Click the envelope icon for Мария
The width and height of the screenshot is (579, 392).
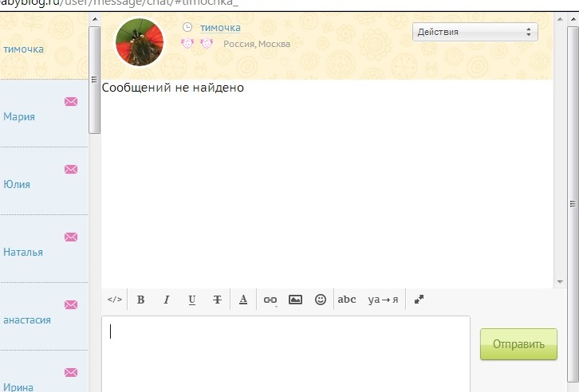(x=71, y=101)
